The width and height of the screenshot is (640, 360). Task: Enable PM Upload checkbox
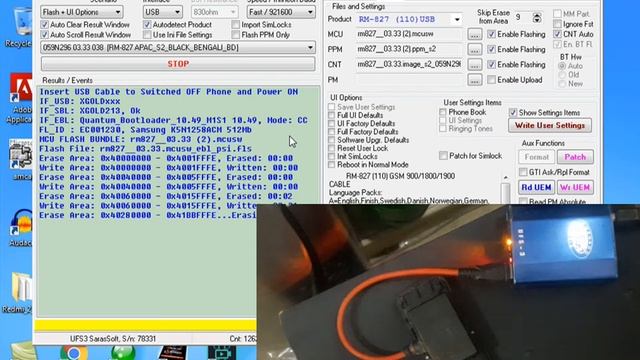(491, 80)
